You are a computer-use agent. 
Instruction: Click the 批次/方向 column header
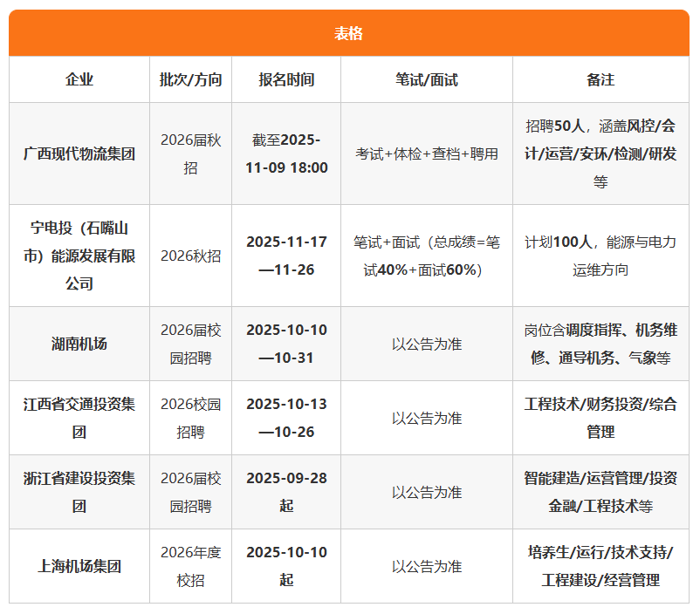[190, 79]
